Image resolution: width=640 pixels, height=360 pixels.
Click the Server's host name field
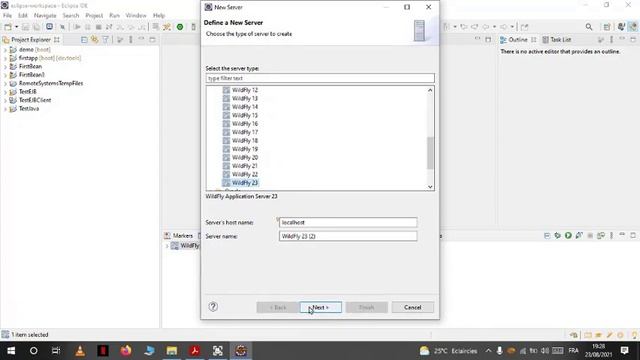click(348, 222)
